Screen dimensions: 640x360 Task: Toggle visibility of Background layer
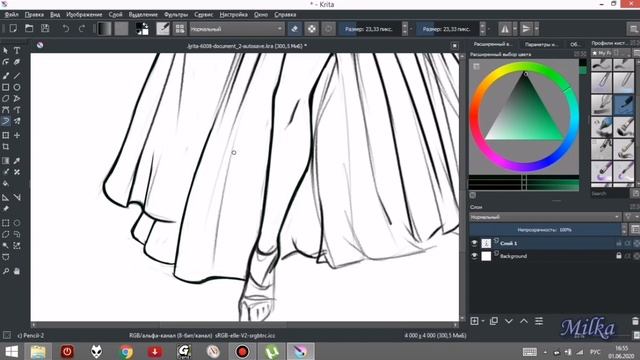pyautogui.click(x=474, y=256)
